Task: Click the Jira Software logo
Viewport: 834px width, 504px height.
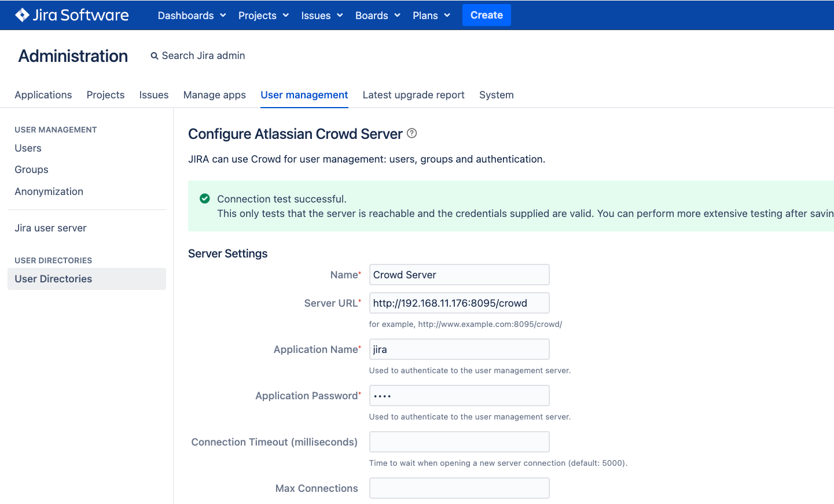Action: click(x=72, y=15)
